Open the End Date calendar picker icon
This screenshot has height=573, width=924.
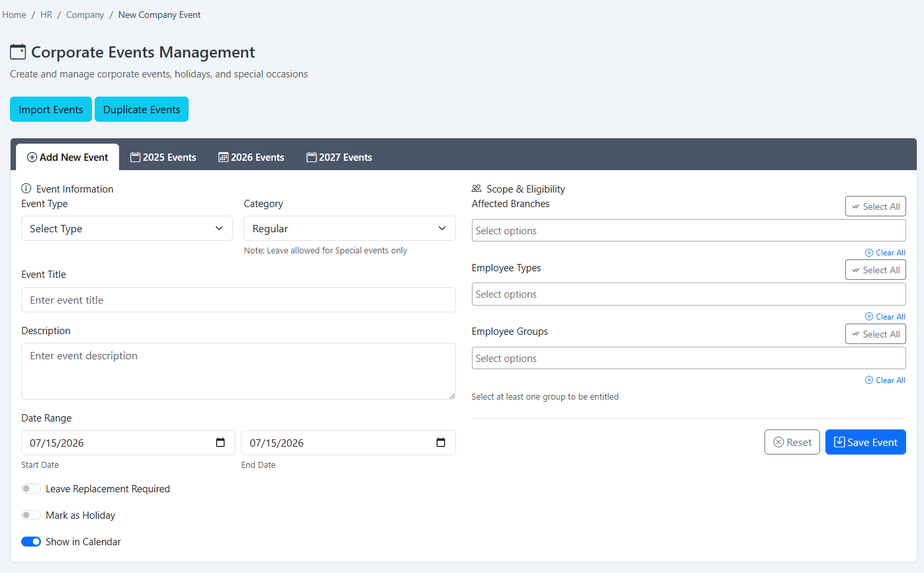click(x=441, y=443)
